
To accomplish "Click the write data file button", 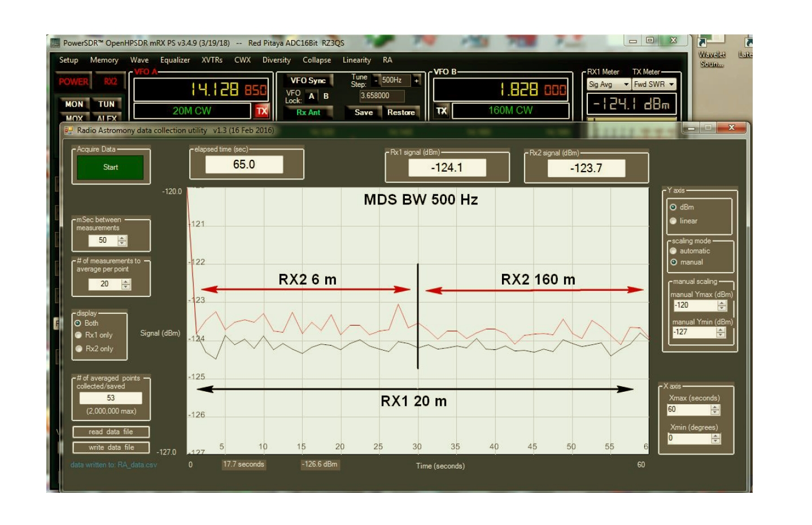I will [x=111, y=447].
